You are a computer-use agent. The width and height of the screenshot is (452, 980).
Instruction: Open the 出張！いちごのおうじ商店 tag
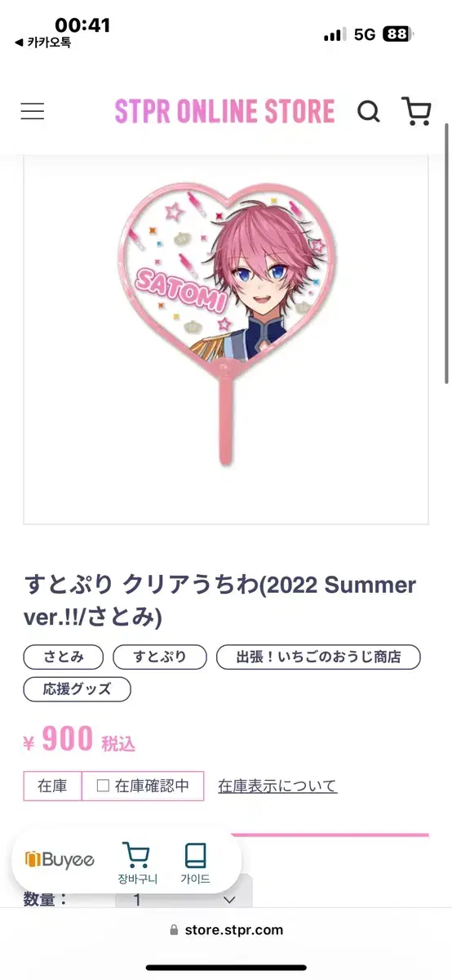(318, 657)
